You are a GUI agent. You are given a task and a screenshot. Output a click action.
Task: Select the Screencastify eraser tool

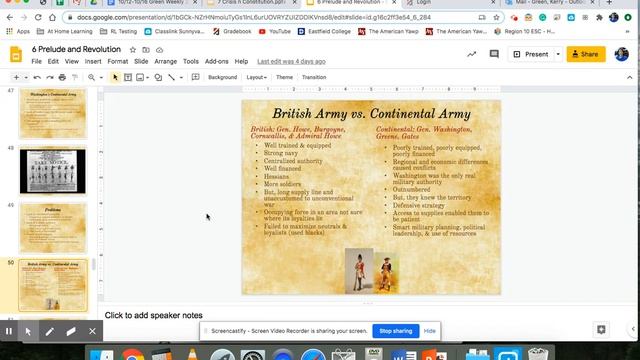tap(71, 331)
